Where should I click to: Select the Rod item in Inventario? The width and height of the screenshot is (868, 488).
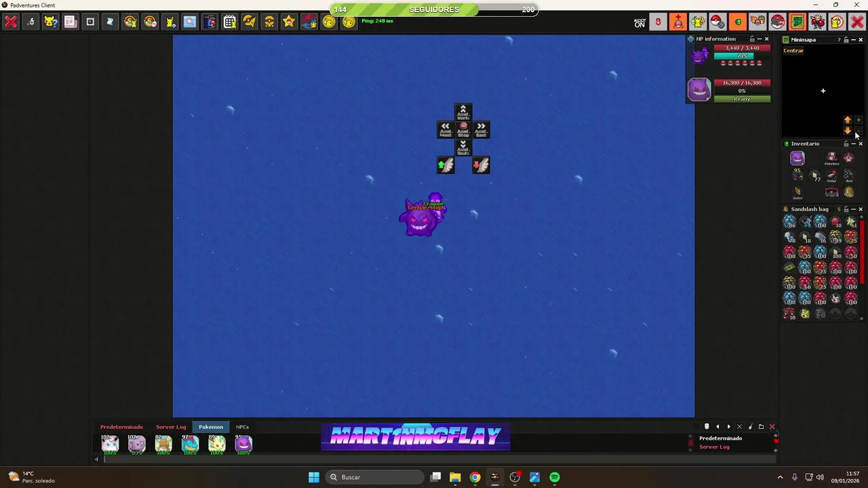pos(848,176)
